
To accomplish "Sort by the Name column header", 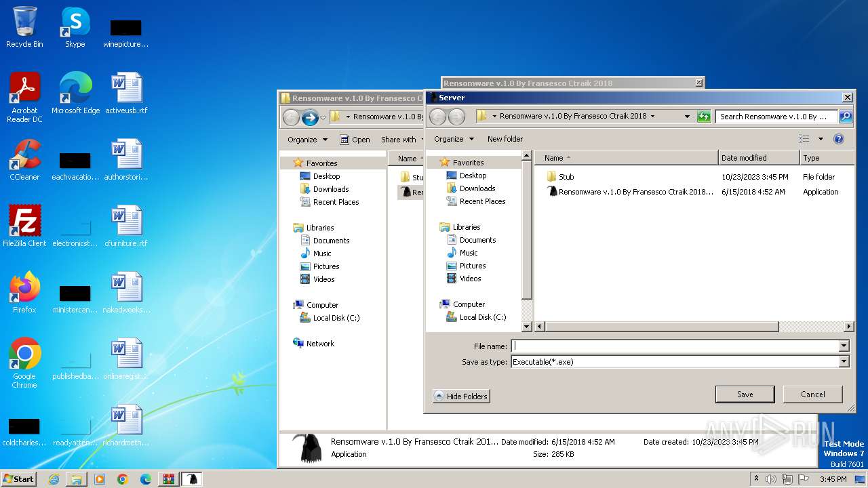I will click(x=627, y=158).
